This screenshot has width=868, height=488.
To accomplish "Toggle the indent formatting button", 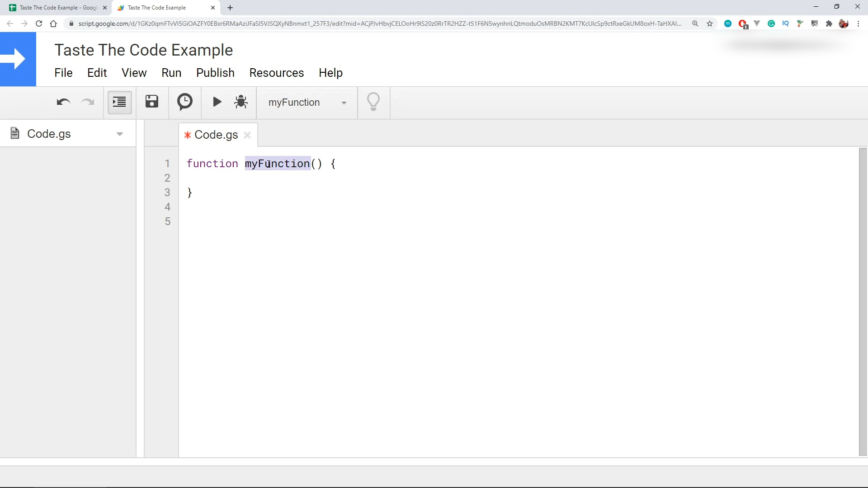I will pyautogui.click(x=119, y=102).
